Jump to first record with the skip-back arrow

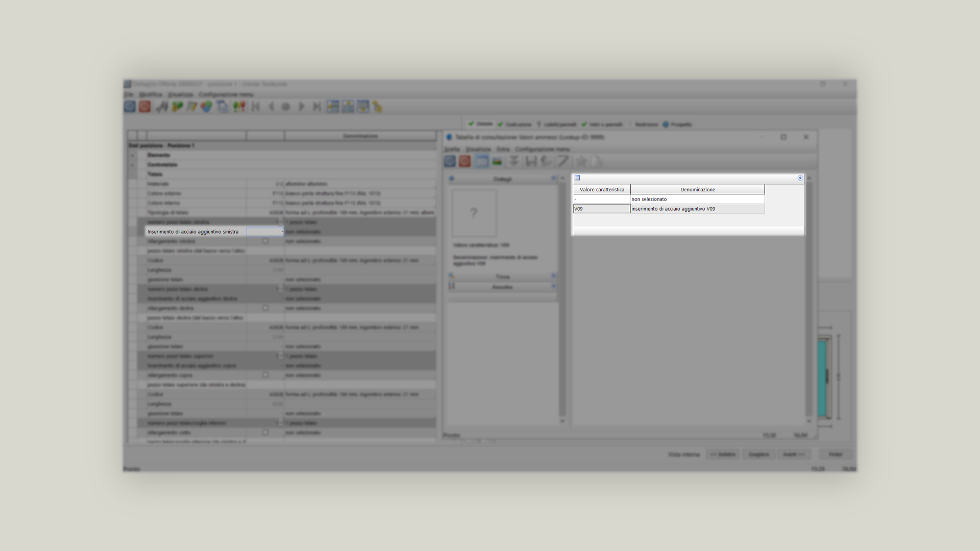tap(256, 107)
